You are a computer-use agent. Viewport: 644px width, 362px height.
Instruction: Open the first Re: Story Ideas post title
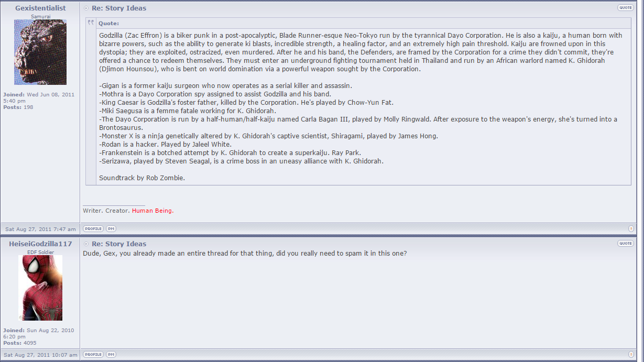(119, 8)
